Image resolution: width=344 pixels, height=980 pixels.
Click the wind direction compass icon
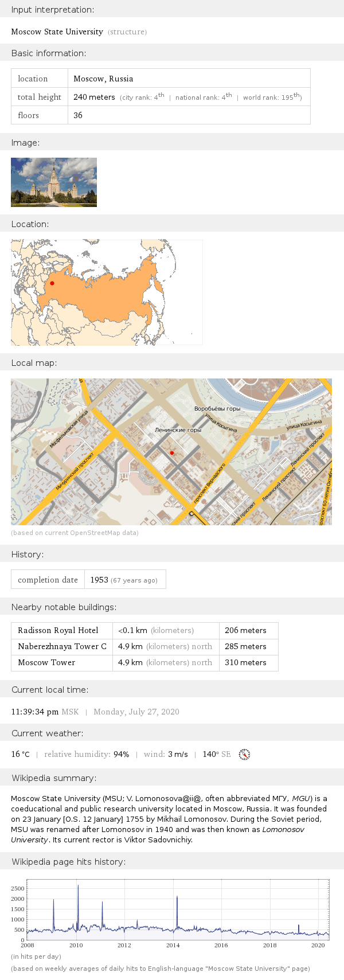coord(244,755)
